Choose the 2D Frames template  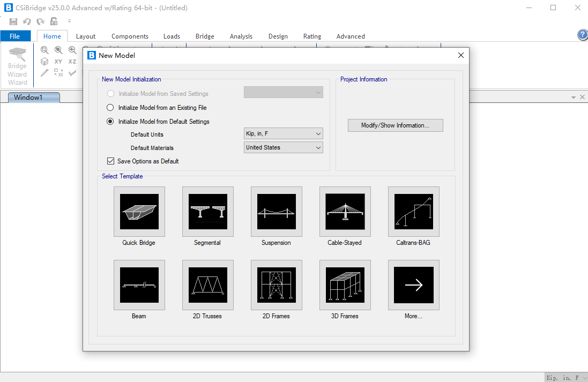click(x=277, y=285)
